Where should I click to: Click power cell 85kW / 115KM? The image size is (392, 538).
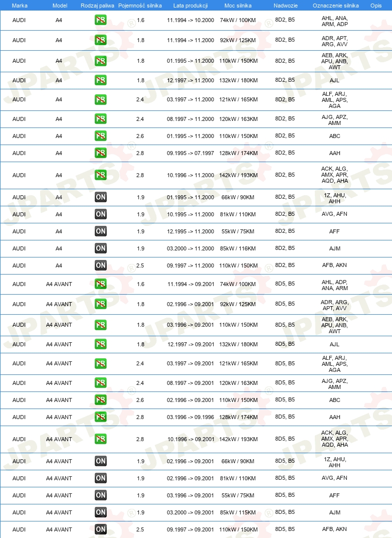[x=238, y=512]
